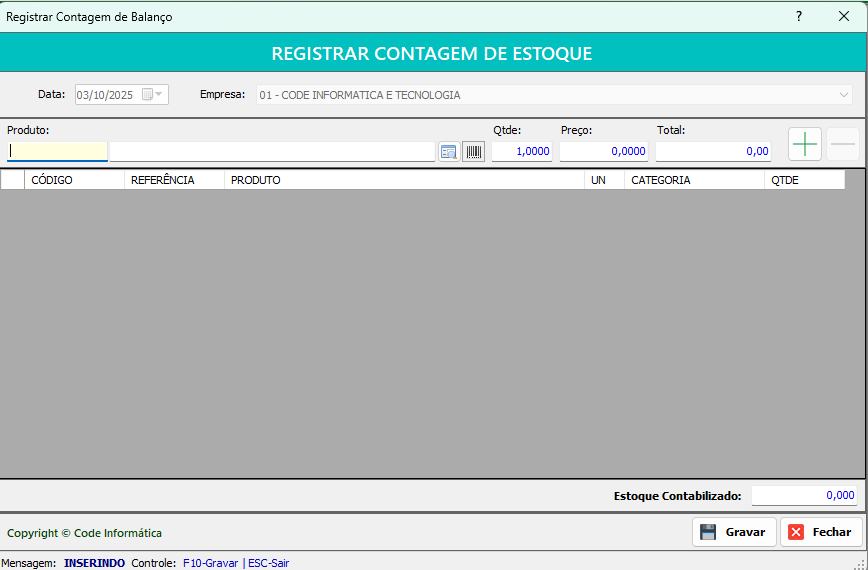Screen dimensions: 868x570
Task: Click the Total value field
Action: coord(714,151)
